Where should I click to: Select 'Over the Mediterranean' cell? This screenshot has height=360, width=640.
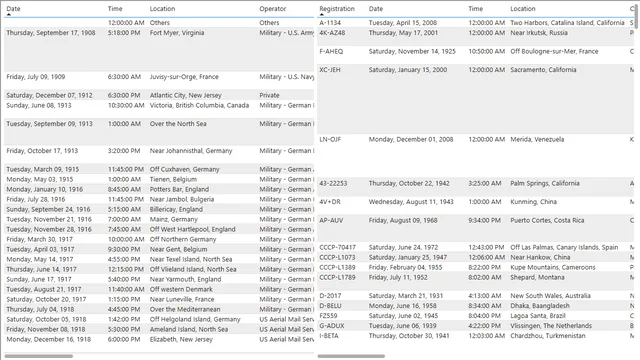185,309
